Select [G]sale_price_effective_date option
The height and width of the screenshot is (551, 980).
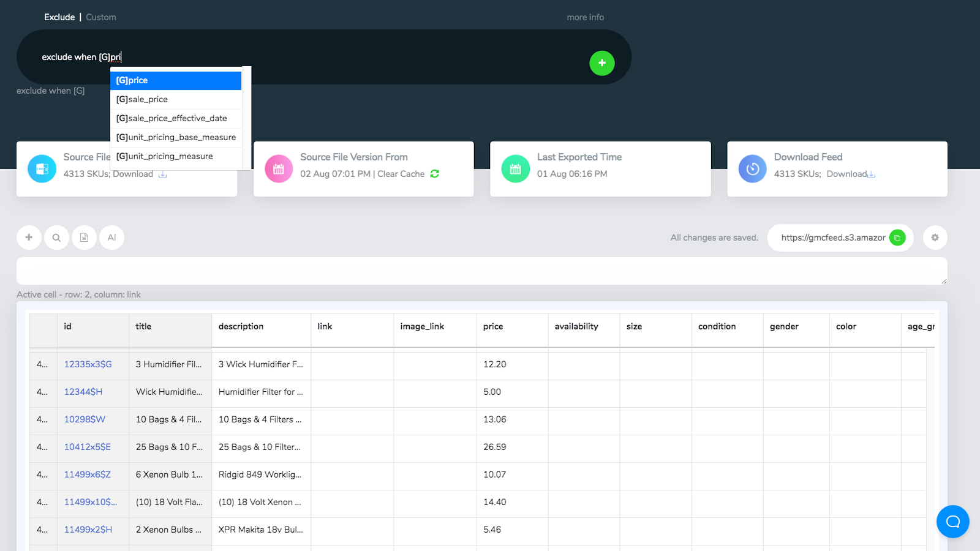pos(176,118)
